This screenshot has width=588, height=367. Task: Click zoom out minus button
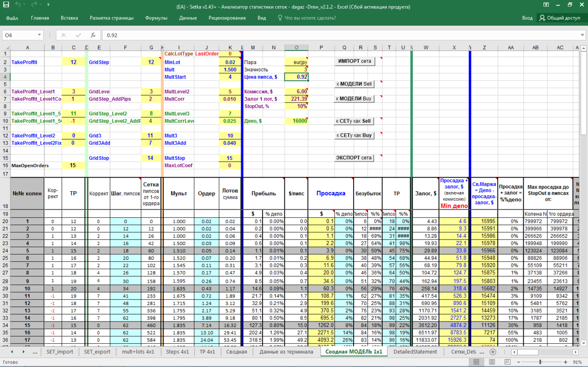click(519, 362)
